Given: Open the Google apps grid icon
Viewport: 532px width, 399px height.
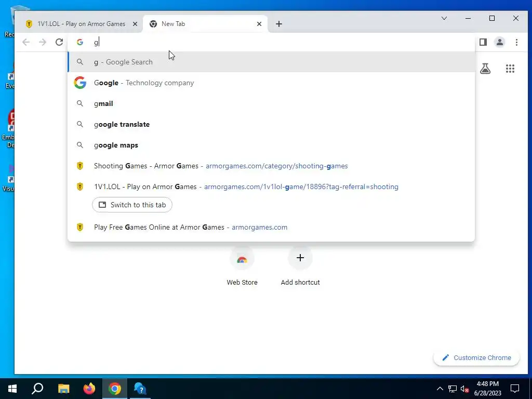Looking at the screenshot, I should (510, 69).
